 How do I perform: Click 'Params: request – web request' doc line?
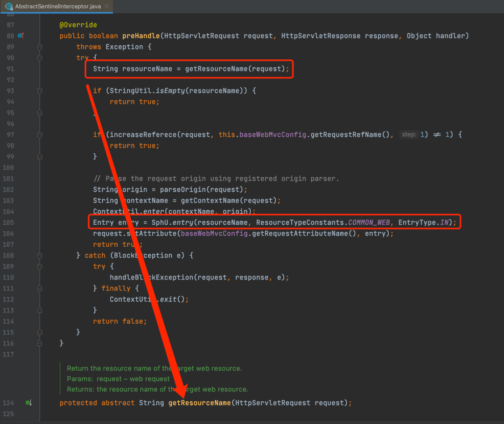point(118,379)
